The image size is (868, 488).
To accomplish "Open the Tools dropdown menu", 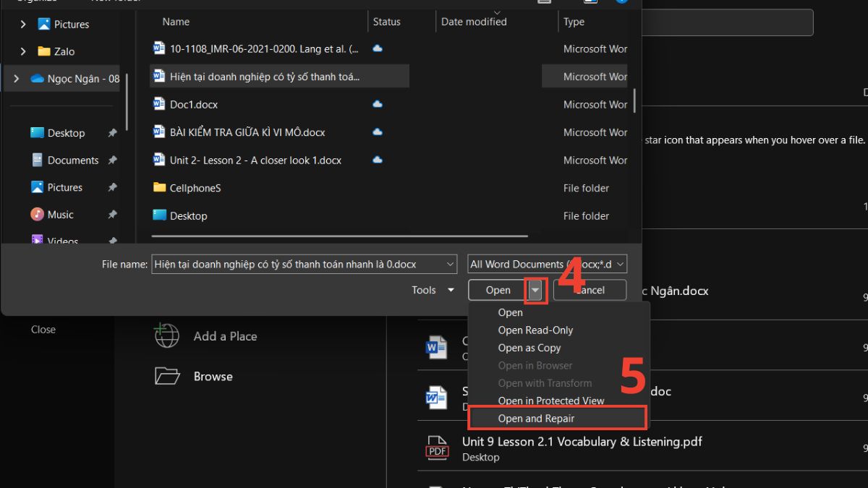I will point(433,290).
